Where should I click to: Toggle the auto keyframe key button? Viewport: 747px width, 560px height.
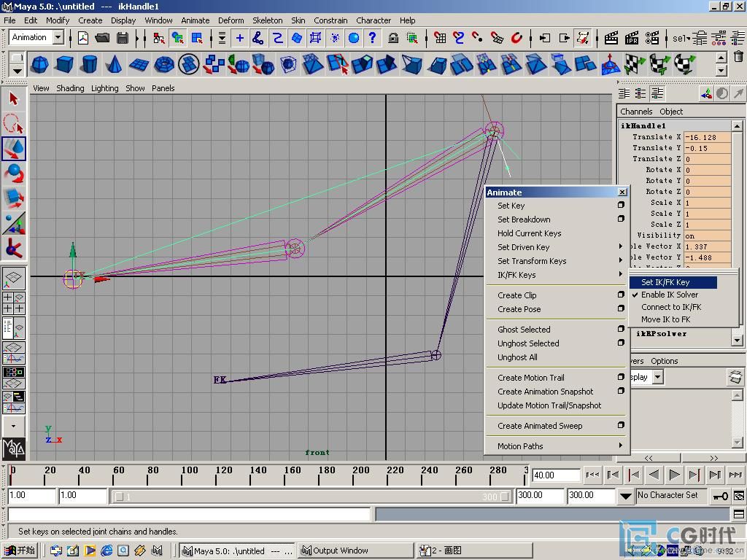click(x=719, y=496)
